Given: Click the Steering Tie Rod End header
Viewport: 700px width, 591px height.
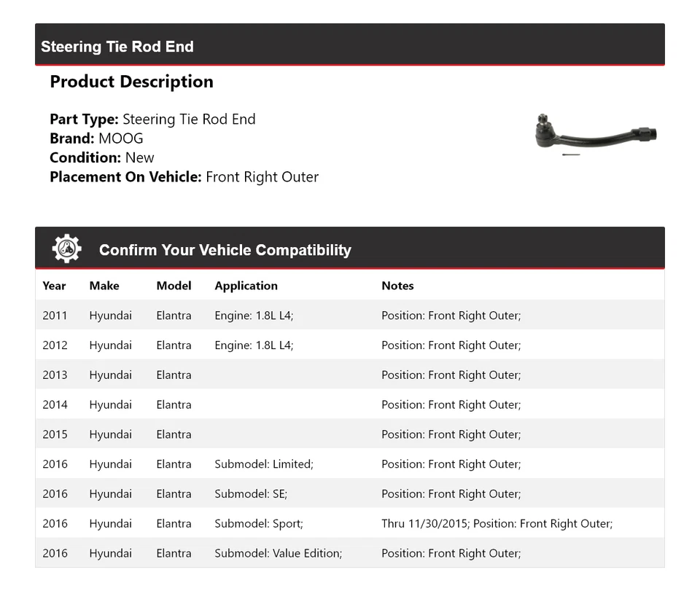Looking at the screenshot, I should click(x=117, y=47).
